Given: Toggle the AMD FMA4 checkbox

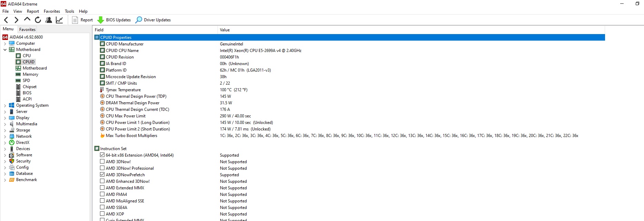Looking at the screenshot, I should coord(102,194).
